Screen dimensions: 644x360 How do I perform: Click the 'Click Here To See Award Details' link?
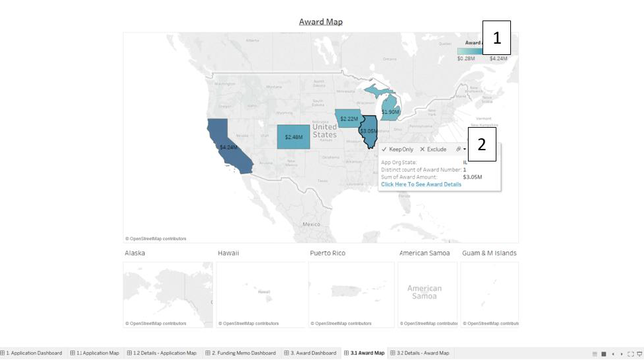pos(421,185)
